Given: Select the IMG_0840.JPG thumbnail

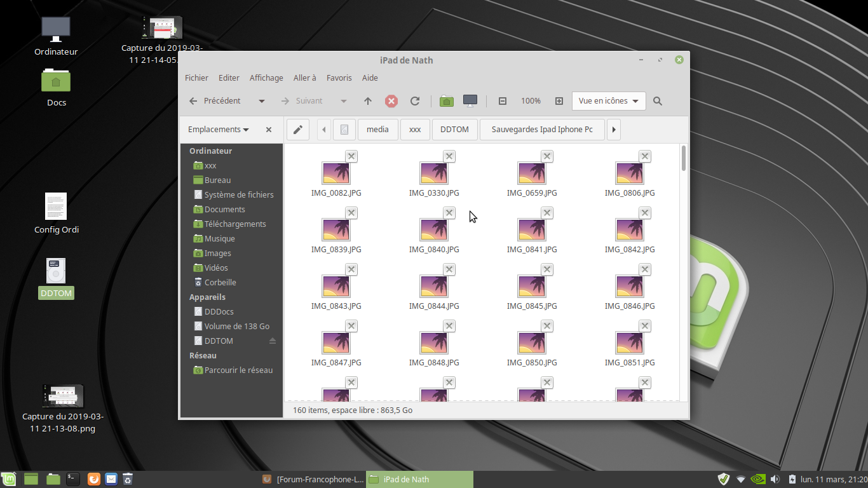Looking at the screenshot, I should click(434, 229).
